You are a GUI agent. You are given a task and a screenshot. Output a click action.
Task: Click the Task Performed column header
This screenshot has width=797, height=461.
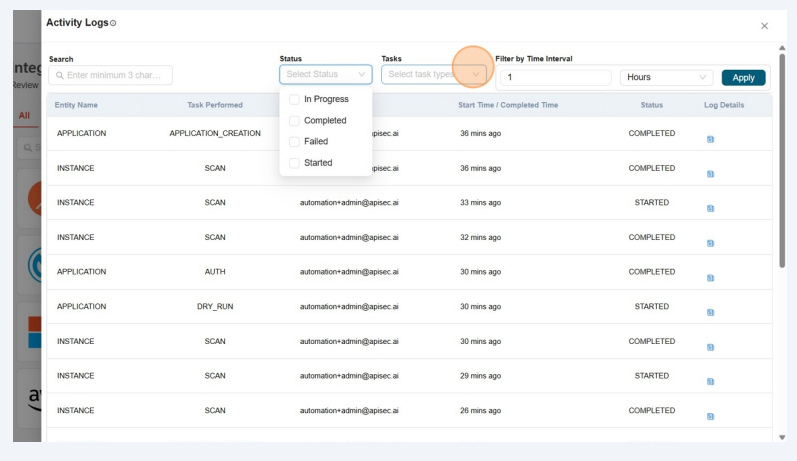214,105
